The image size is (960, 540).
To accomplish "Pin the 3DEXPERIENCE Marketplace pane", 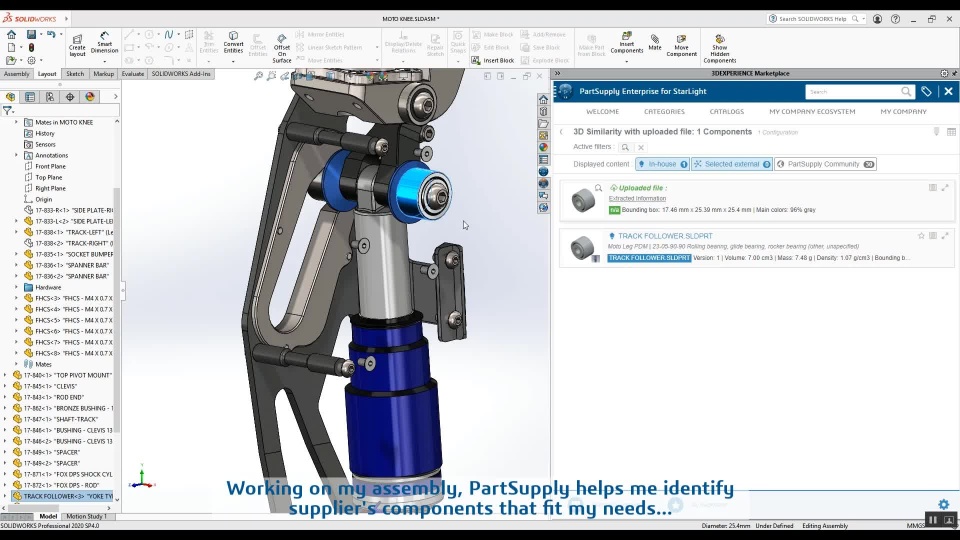I will 954,73.
